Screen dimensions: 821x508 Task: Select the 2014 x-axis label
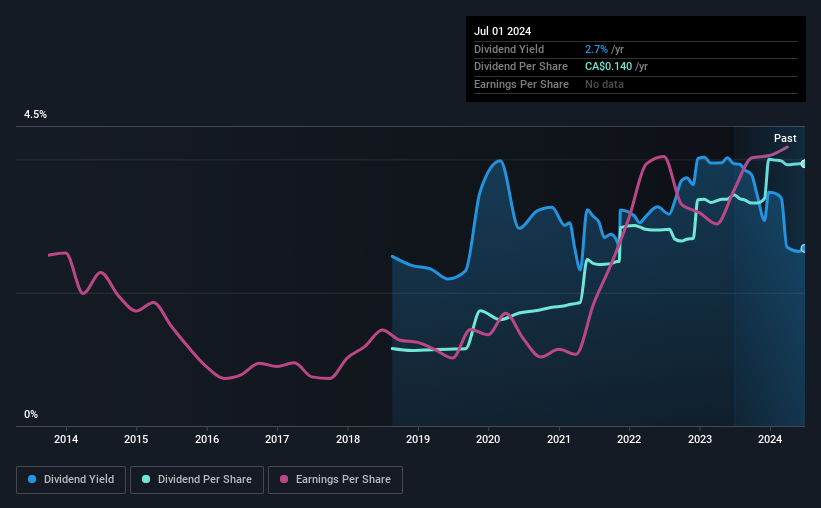click(x=66, y=439)
